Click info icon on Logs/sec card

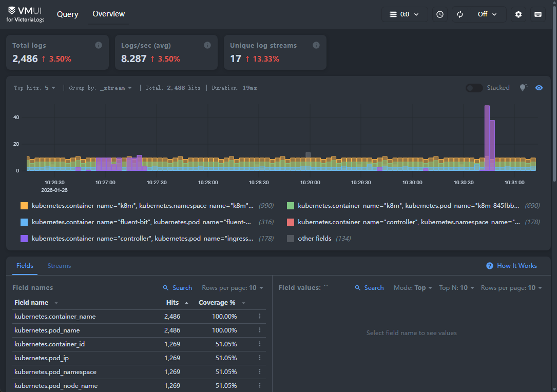click(x=207, y=45)
